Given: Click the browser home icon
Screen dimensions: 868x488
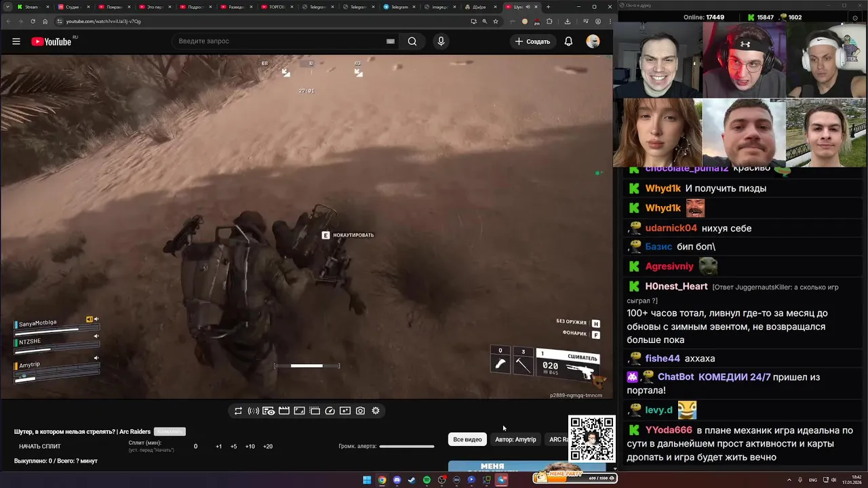Looking at the screenshot, I should click(x=45, y=21).
